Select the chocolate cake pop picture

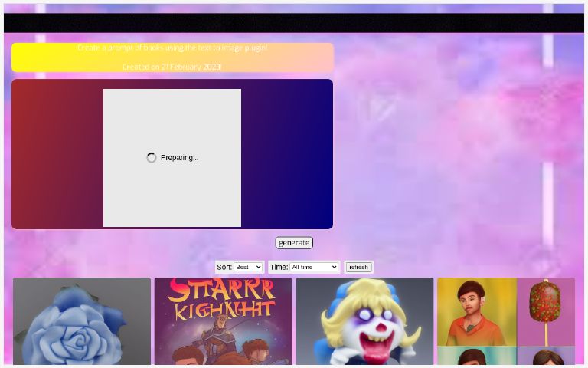click(x=546, y=310)
